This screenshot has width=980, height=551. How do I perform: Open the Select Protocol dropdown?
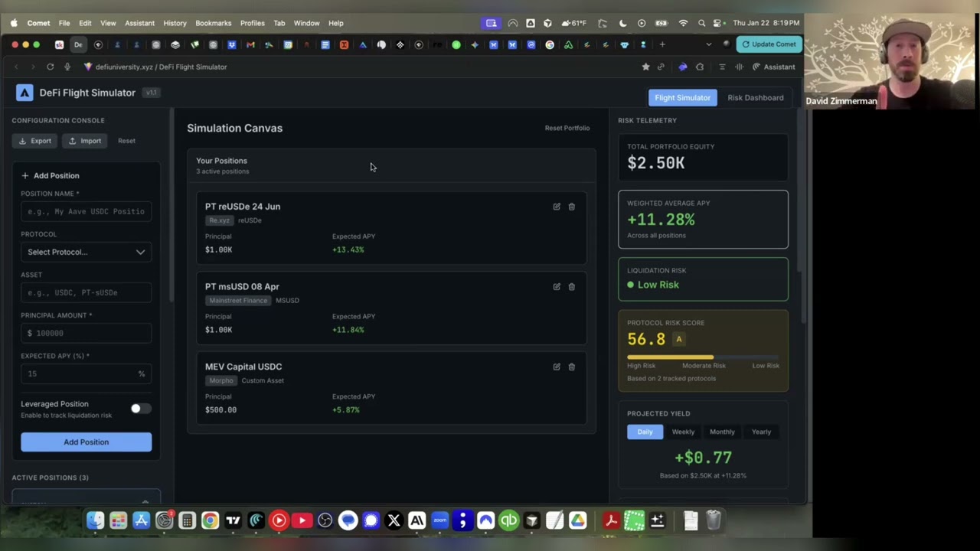click(86, 252)
